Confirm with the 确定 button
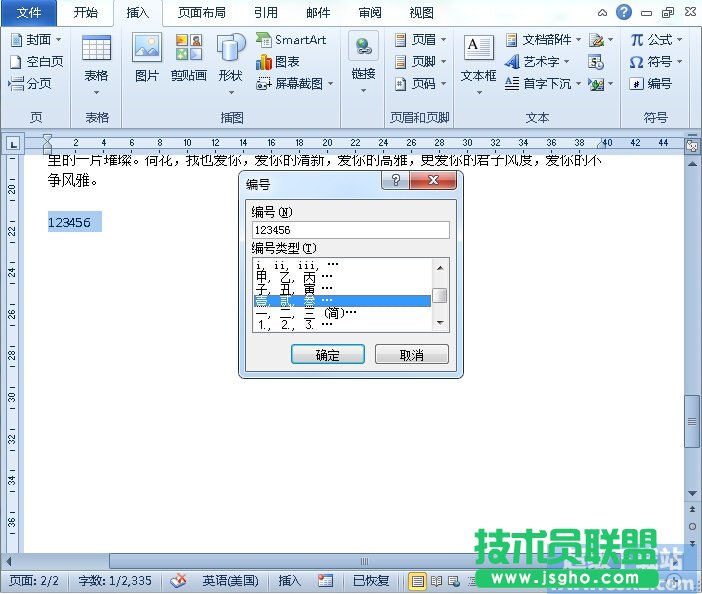Screen dimensions: 702x594 (x=327, y=355)
